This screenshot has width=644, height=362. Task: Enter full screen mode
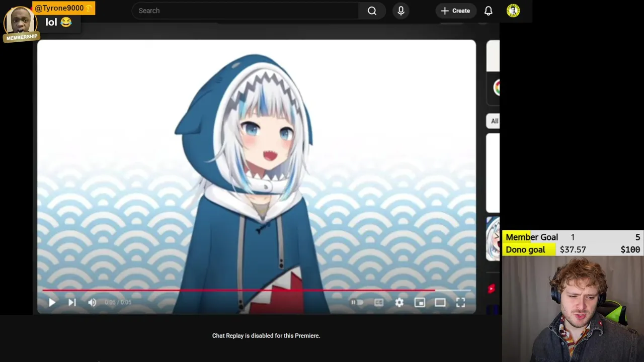pos(460,302)
